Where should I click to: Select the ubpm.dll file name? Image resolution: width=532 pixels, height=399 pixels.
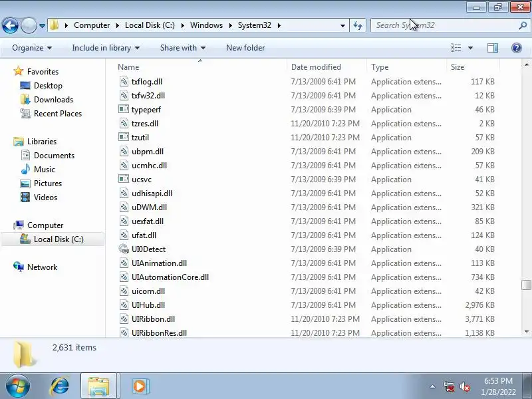click(x=148, y=152)
